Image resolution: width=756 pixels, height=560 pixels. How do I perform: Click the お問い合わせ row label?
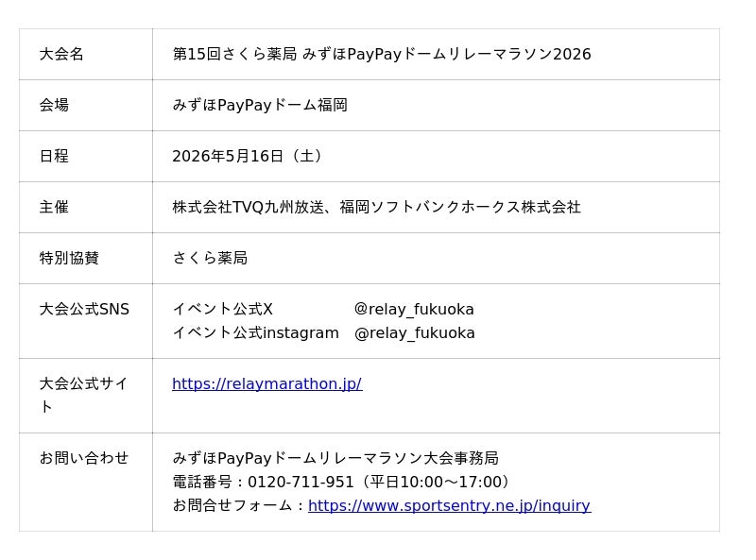pos(84,458)
